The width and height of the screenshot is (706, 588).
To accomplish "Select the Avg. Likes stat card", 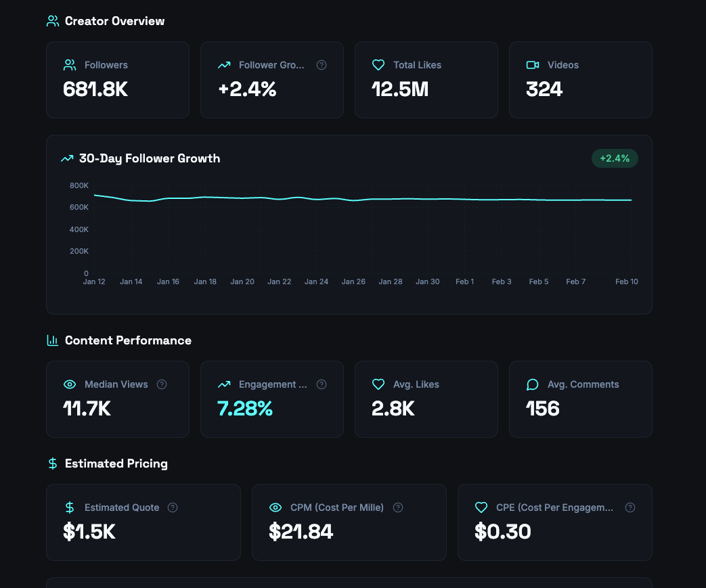I will pyautogui.click(x=426, y=399).
